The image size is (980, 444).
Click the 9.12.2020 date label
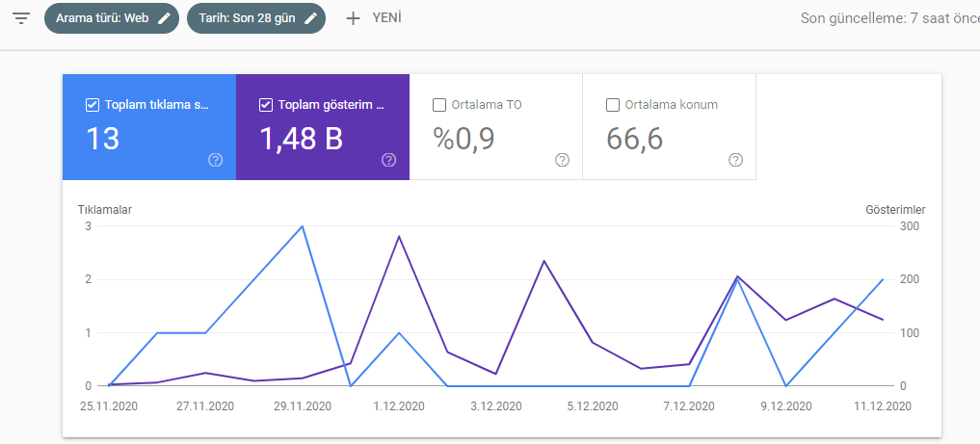[x=786, y=406]
